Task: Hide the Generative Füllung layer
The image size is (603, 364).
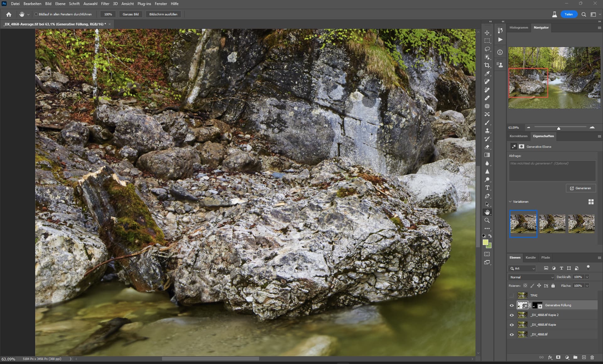Action: click(512, 305)
